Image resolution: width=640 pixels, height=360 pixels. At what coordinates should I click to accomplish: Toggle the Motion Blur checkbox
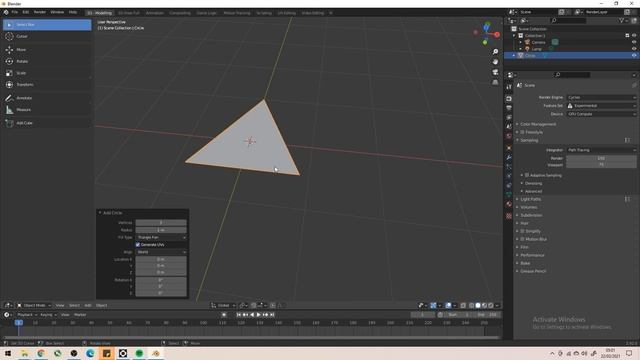[x=522, y=240]
